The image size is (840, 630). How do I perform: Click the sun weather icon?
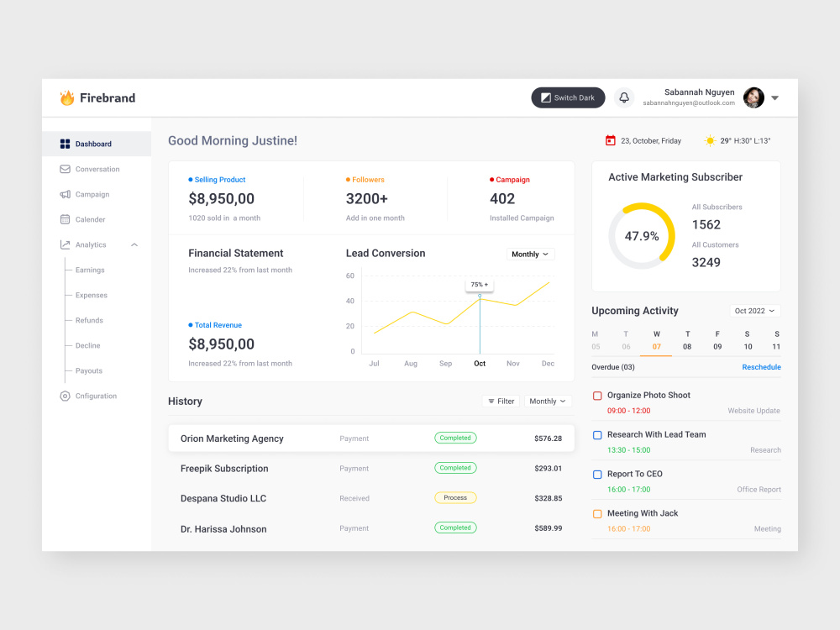pos(710,141)
